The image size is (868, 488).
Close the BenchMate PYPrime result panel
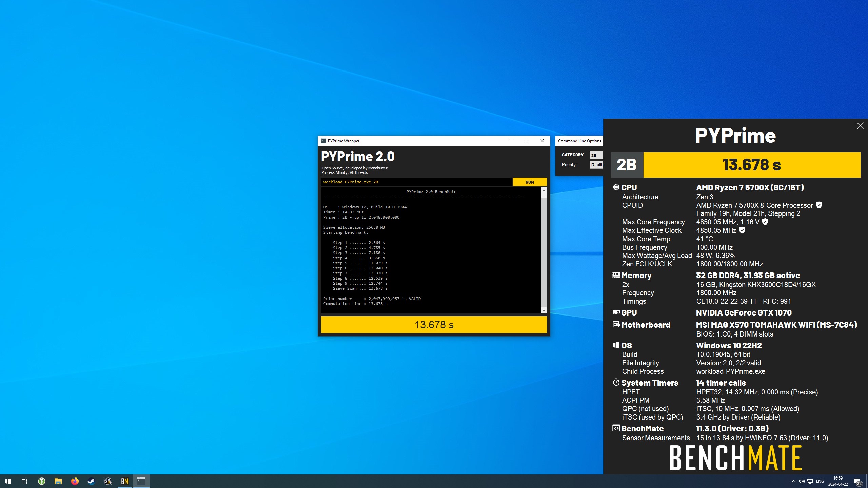pyautogui.click(x=860, y=126)
